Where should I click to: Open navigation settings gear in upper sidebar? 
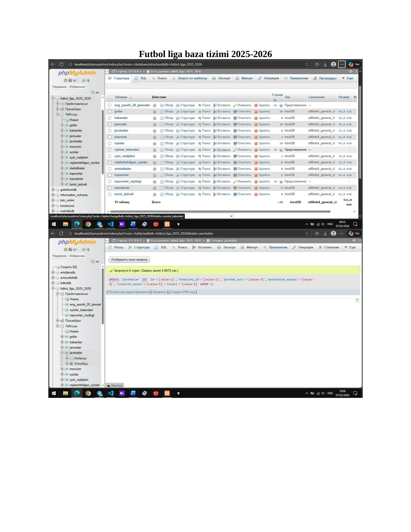coord(83,80)
